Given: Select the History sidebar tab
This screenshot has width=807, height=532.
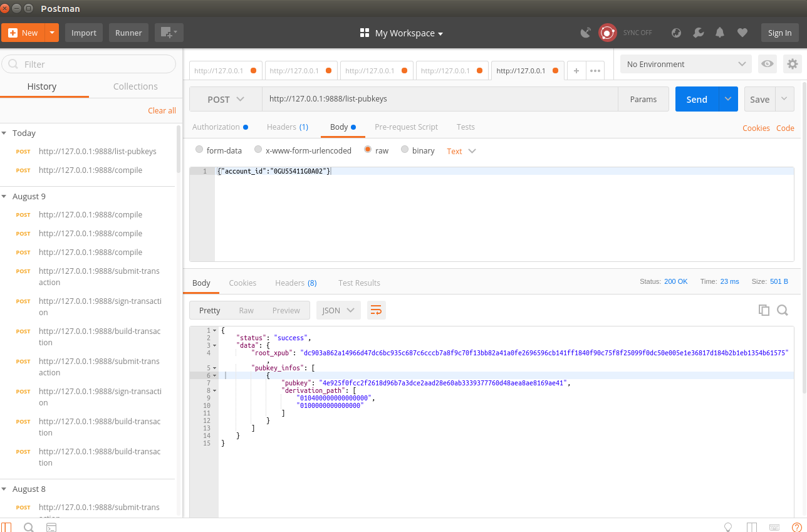Looking at the screenshot, I should coord(42,86).
